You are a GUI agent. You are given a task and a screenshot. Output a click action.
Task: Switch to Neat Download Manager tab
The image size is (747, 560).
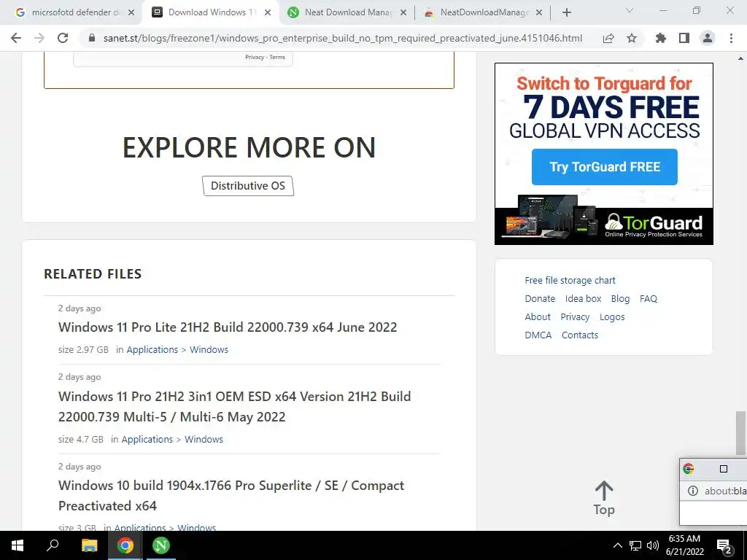pyautogui.click(x=348, y=12)
